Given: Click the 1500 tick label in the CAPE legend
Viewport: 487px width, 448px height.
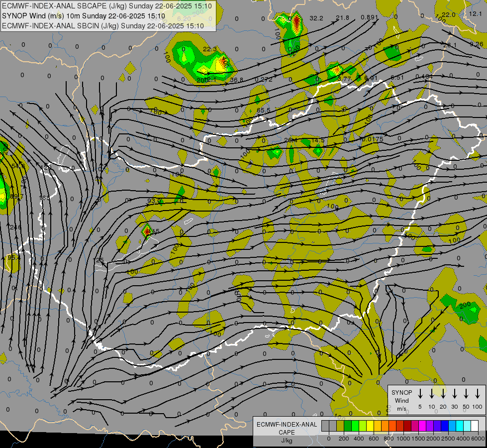Looking at the screenshot, I should pyautogui.click(x=418, y=439).
